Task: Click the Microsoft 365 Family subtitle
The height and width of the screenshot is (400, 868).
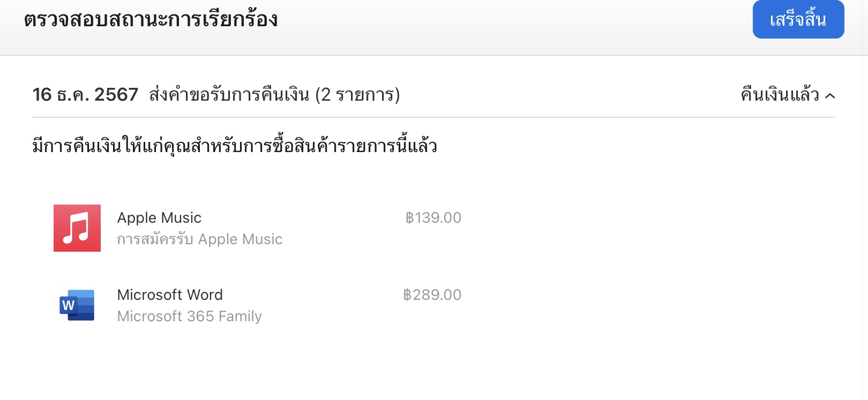Action: (190, 316)
